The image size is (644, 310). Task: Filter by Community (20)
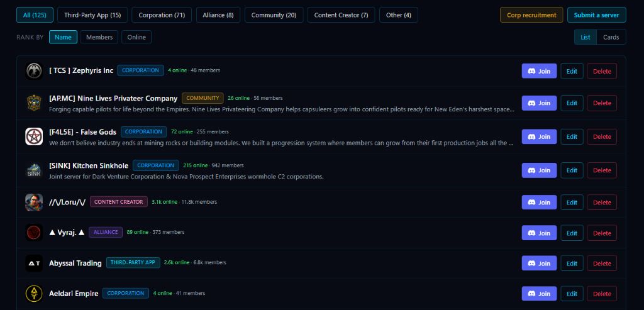click(274, 15)
